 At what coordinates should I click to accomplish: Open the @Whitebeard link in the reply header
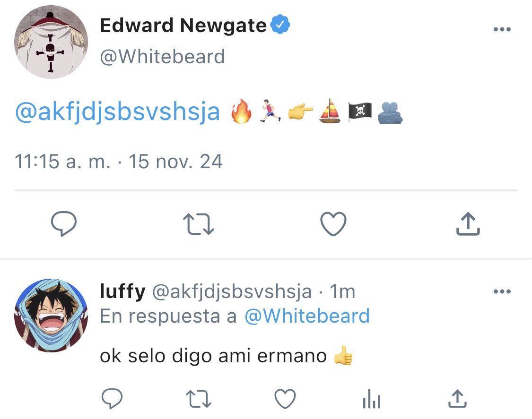click(307, 316)
